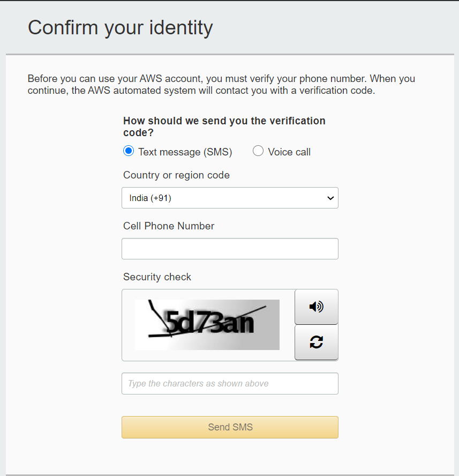Click the chevron on the India (+91) selector
The image size is (459, 476).
click(x=330, y=198)
